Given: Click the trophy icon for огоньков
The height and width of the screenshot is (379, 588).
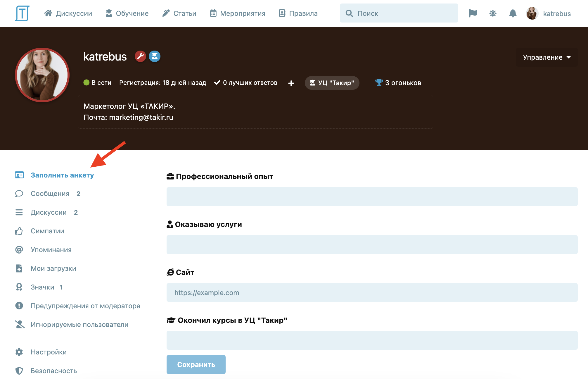Looking at the screenshot, I should click(379, 82).
